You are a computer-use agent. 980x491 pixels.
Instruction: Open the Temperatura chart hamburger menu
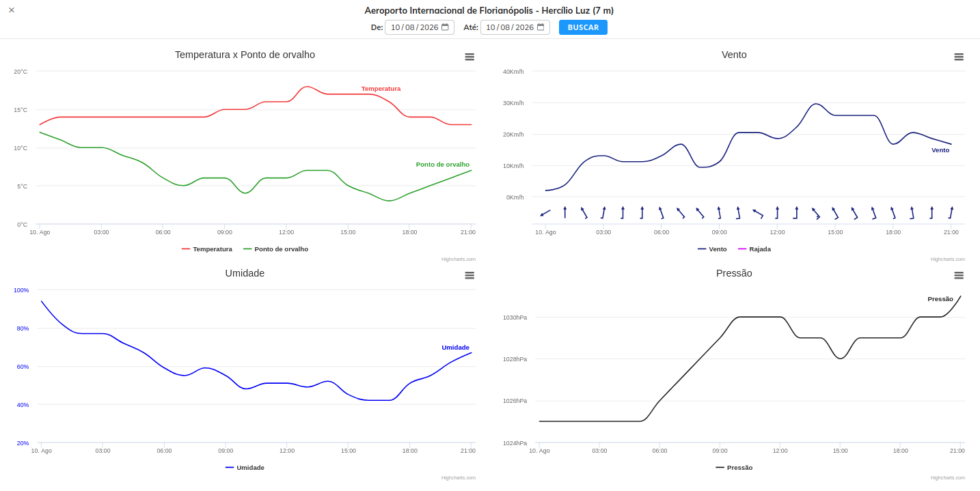tap(469, 57)
